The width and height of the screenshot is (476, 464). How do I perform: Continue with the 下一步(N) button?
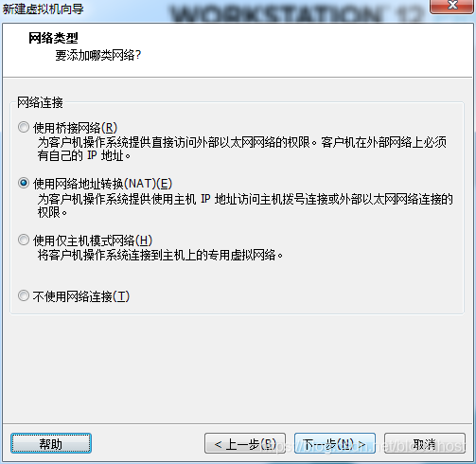point(335,443)
